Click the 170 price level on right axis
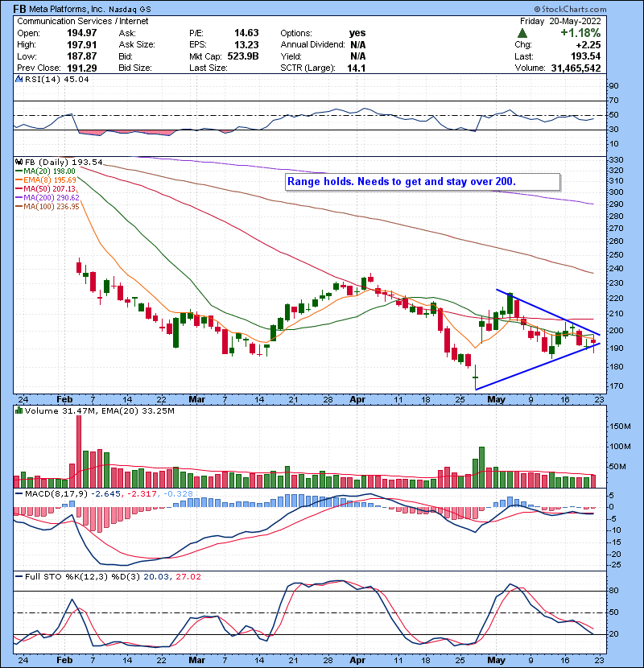This screenshot has height=668, width=644. pos(617,386)
